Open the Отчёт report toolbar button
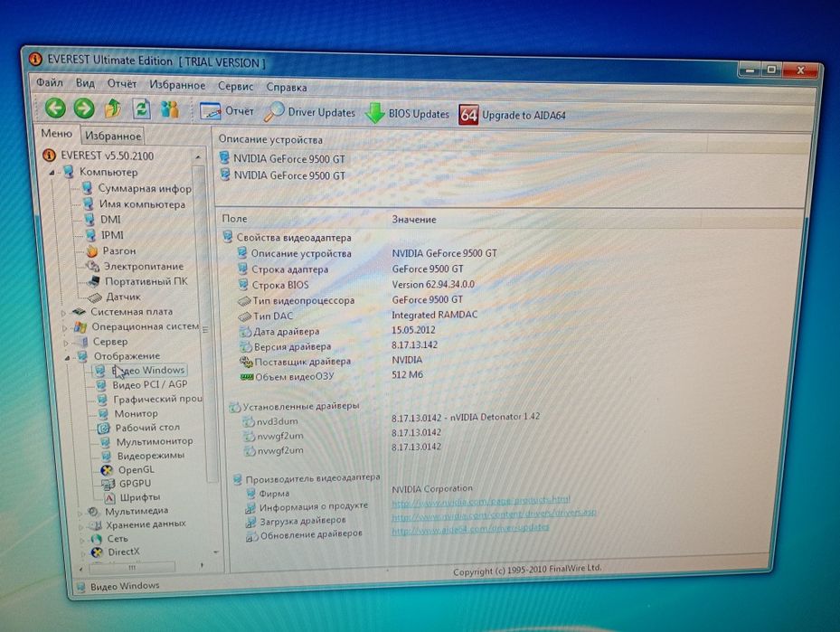 tap(226, 111)
